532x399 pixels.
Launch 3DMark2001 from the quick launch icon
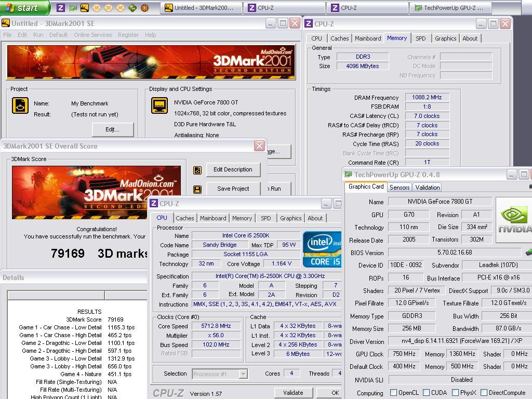[85, 7]
